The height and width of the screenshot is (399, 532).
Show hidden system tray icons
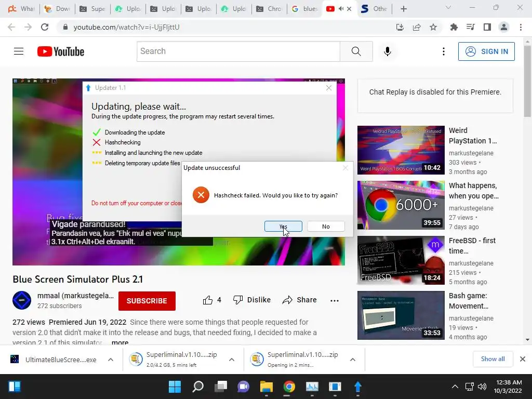(455, 387)
